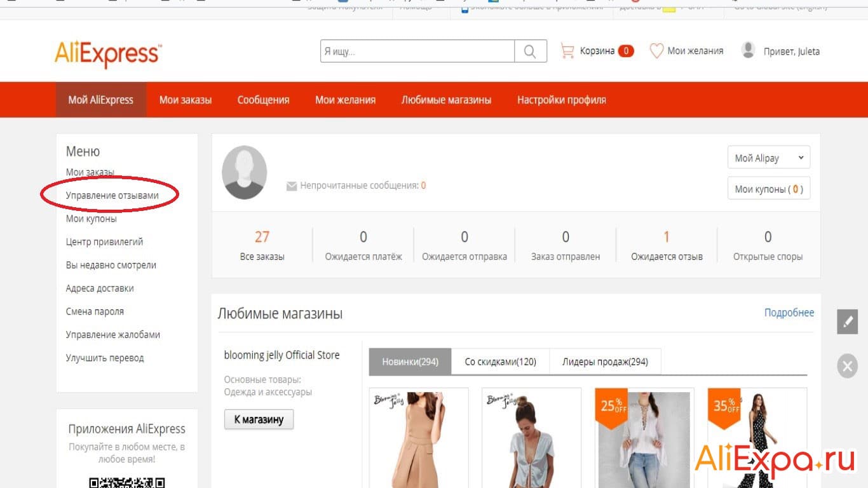Click Улучшить перевод
The height and width of the screenshot is (488, 868).
point(105,358)
